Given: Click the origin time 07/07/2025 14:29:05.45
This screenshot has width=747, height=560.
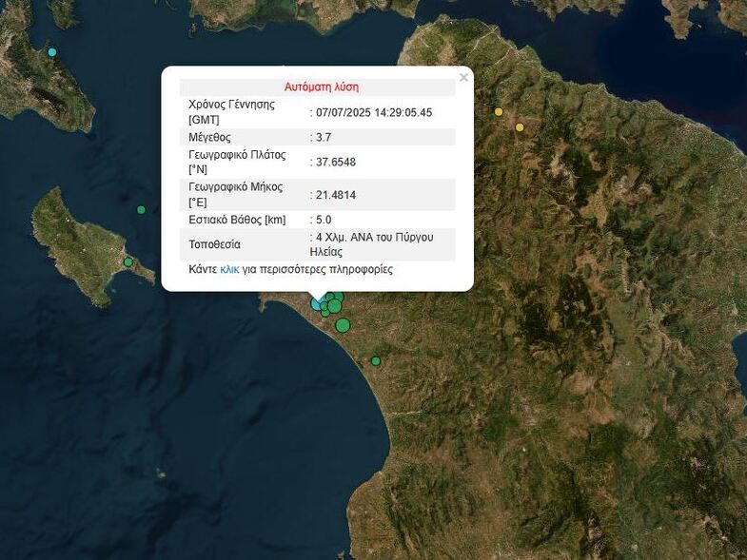Looking at the screenshot, I should click(374, 113).
